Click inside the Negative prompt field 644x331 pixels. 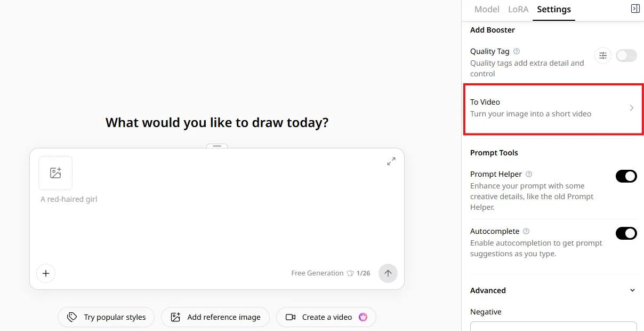553,326
